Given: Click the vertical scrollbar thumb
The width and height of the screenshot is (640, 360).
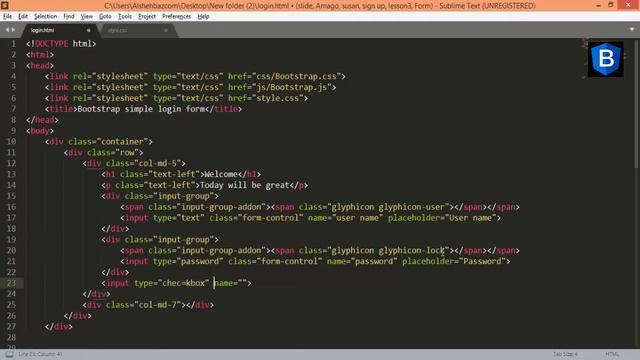Looking at the screenshot, I should coord(637,103).
